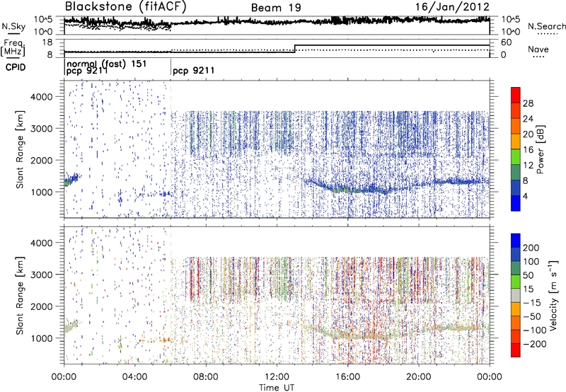Click the frequency step-up at 13:00 UT
Screen dimensions: 566x392
295,49
